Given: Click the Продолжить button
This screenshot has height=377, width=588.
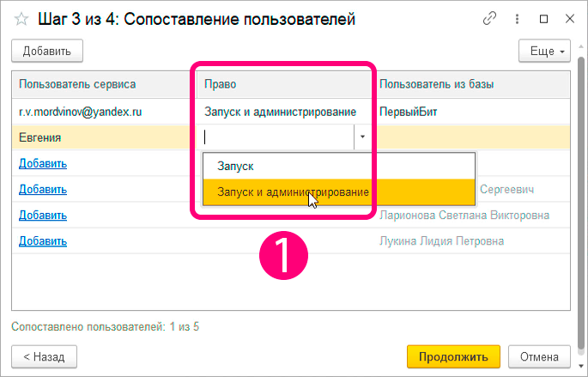Looking at the screenshot, I should click(453, 356).
